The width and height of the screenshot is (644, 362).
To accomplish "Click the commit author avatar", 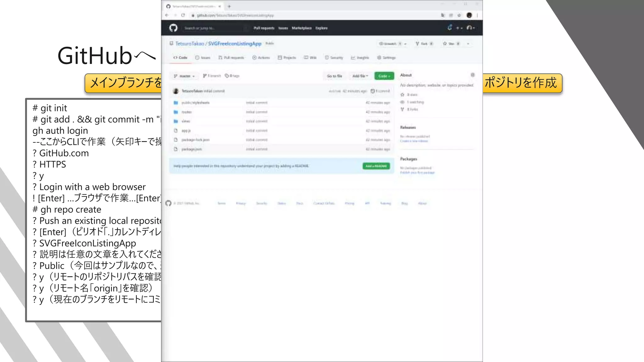I will (x=176, y=91).
